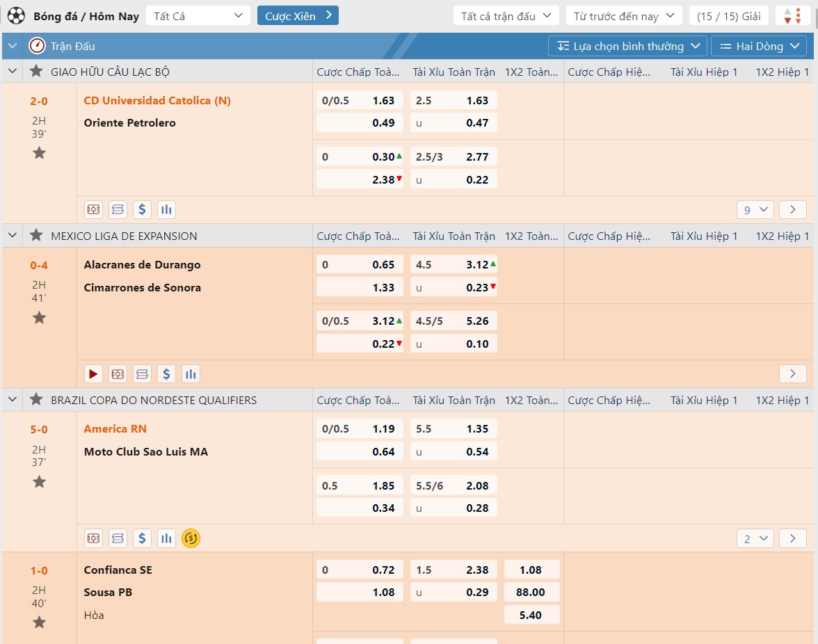Click the red sort arrows icon at top right
The height and width of the screenshot is (644, 818).
[x=792, y=15]
